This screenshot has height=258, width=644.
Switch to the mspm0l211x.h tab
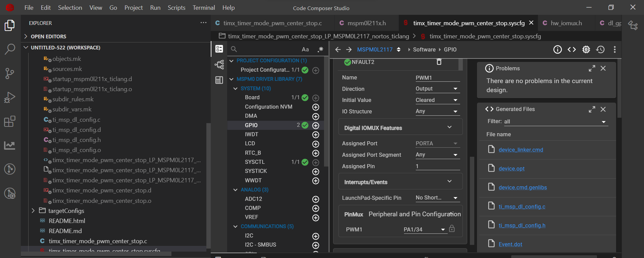point(366,23)
